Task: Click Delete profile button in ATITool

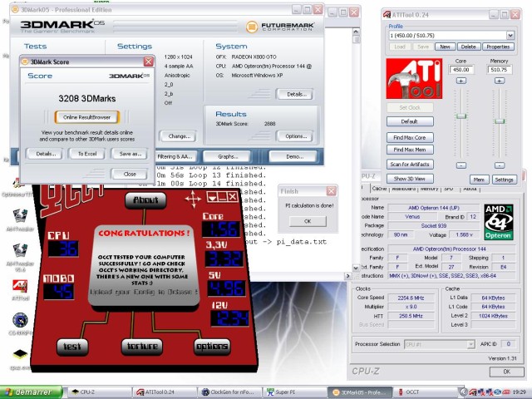Action: 469,47
